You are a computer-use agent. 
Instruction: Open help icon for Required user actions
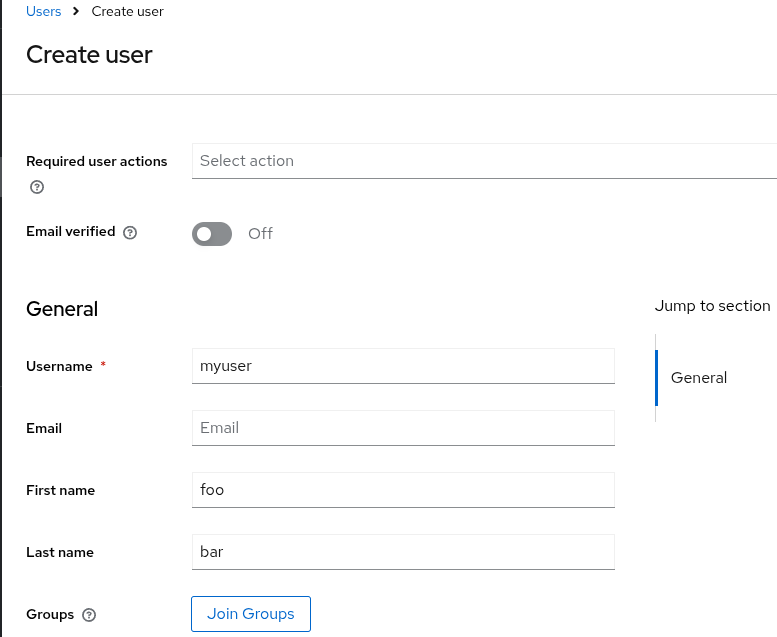37,187
